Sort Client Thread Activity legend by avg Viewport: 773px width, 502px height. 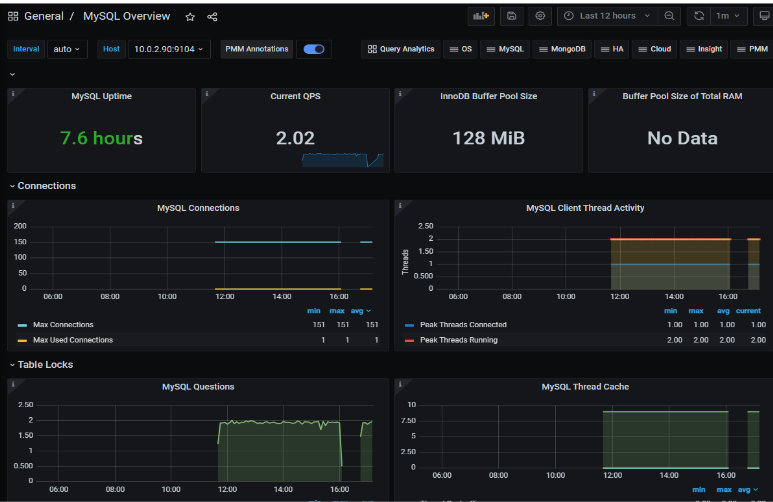pyautogui.click(x=723, y=311)
